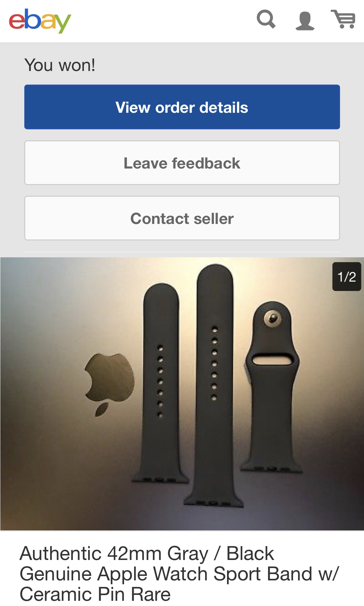Image resolution: width=364 pixels, height=606 pixels.
Task: Click the Leave feedback button
Action: [x=182, y=163]
